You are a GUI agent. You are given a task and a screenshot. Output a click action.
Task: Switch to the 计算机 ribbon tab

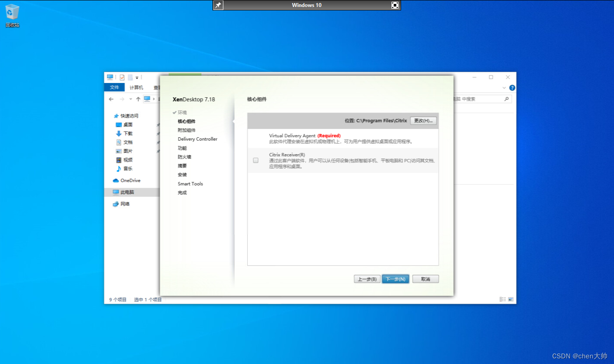pyautogui.click(x=136, y=87)
